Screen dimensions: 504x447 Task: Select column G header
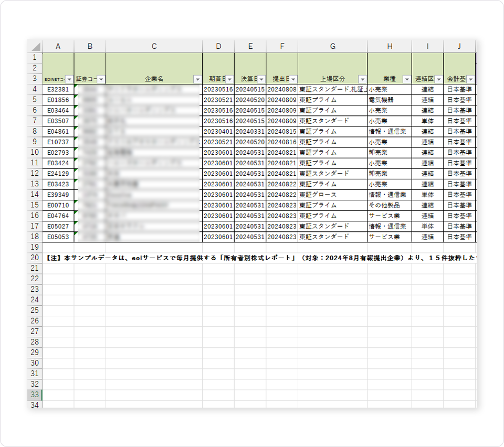click(332, 46)
